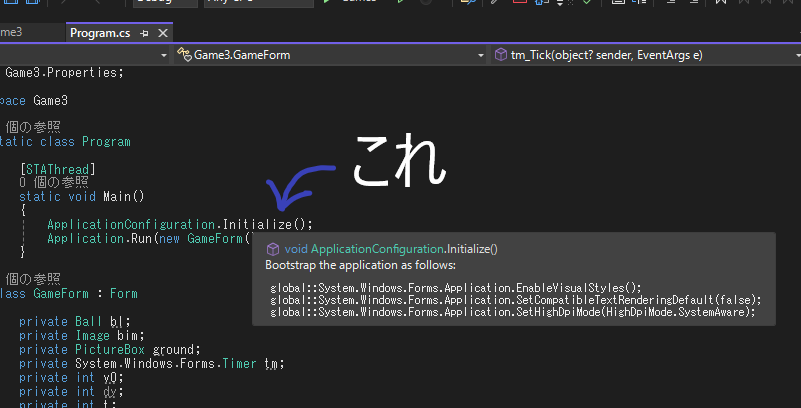Close the Program.cs editor tab
The width and height of the screenshot is (801, 408).
coord(163,32)
